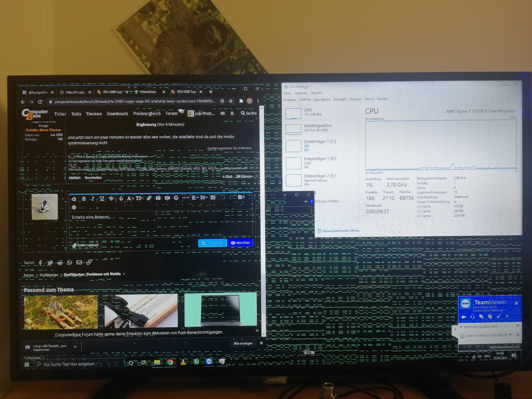The image size is (532, 399).
Task: Open the Ansicht menu in Task-Manager
Action: tap(316, 93)
